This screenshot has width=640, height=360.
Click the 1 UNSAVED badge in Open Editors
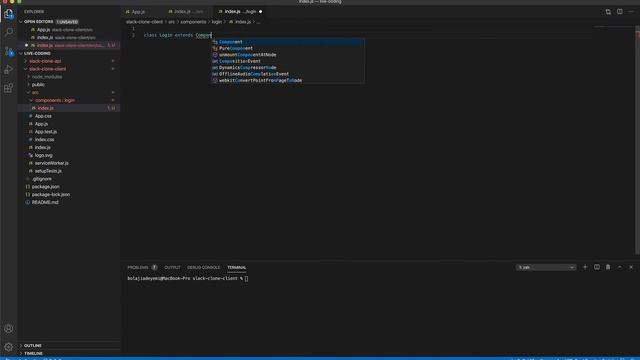pos(67,22)
